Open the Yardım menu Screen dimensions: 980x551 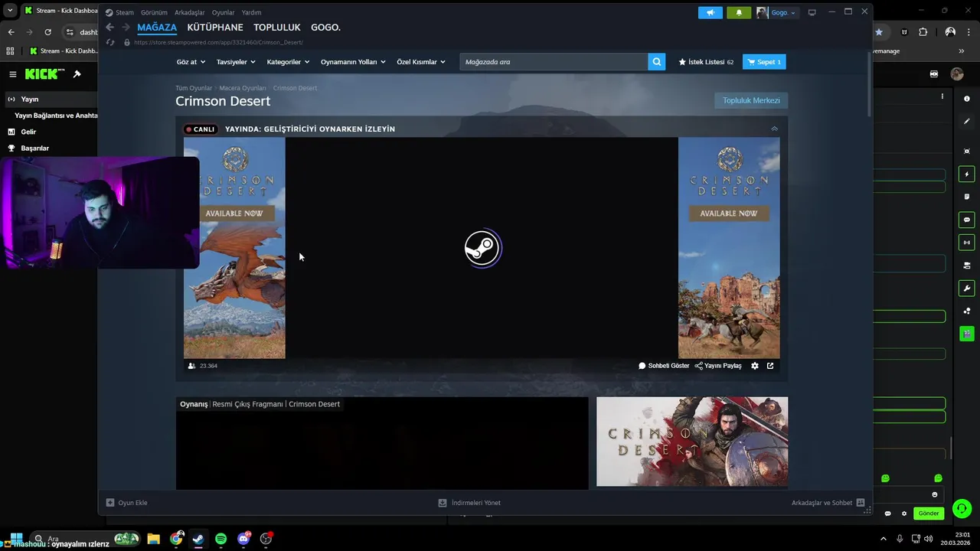point(251,12)
